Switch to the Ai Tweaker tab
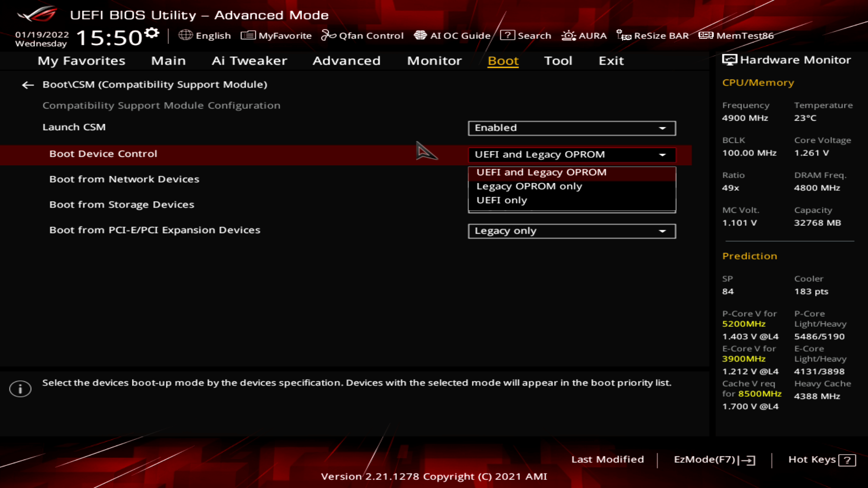Viewport: 868px width, 488px height. (x=250, y=61)
